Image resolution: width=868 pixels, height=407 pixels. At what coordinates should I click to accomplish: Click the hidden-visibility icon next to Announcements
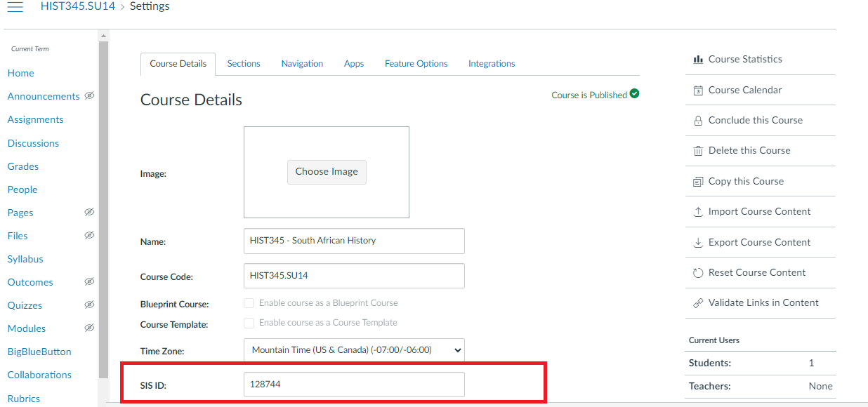(89, 96)
